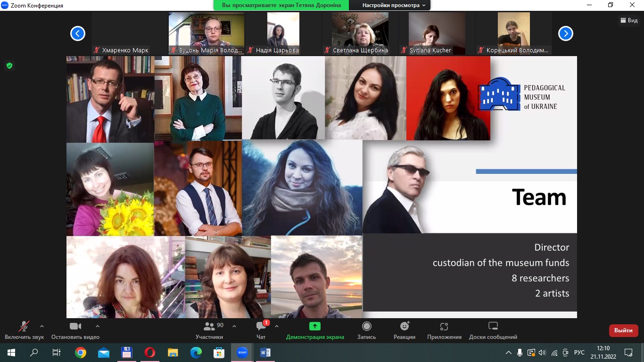
Task: Open Word from the Windows taskbar
Action: [265, 353]
